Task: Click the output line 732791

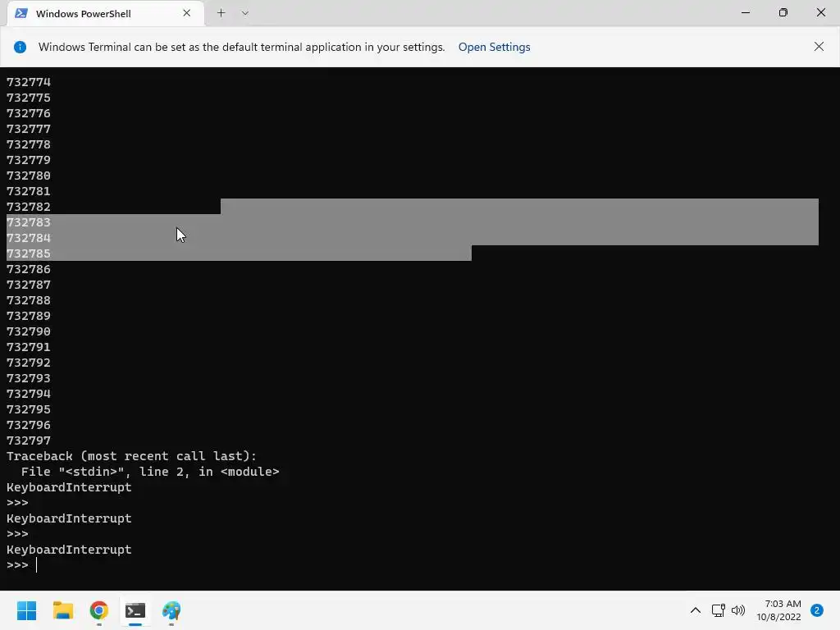Action: pyautogui.click(x=29, y=347)
